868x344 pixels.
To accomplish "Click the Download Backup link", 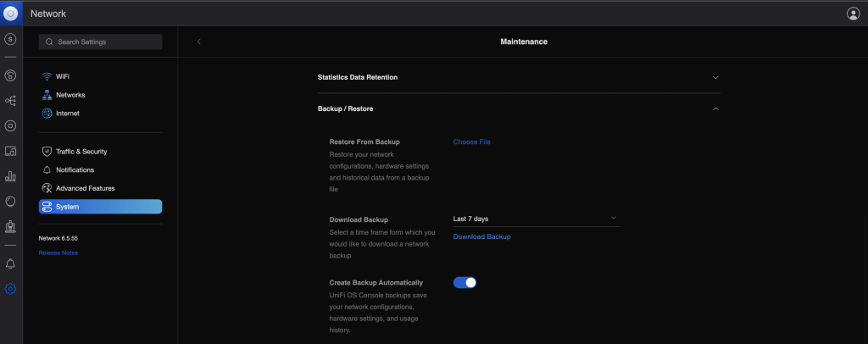I will tap(481, 237).
